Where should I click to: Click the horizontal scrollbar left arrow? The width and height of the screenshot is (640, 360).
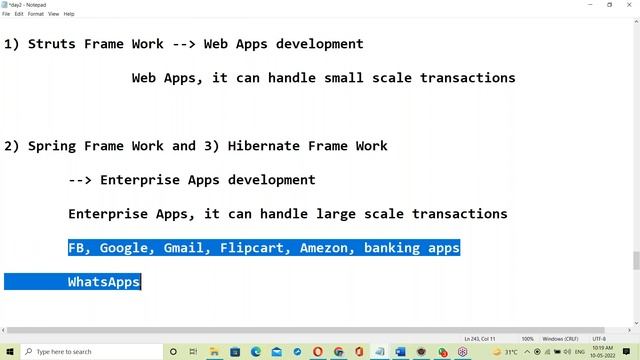pyautogui.click(x=3, y=330)
